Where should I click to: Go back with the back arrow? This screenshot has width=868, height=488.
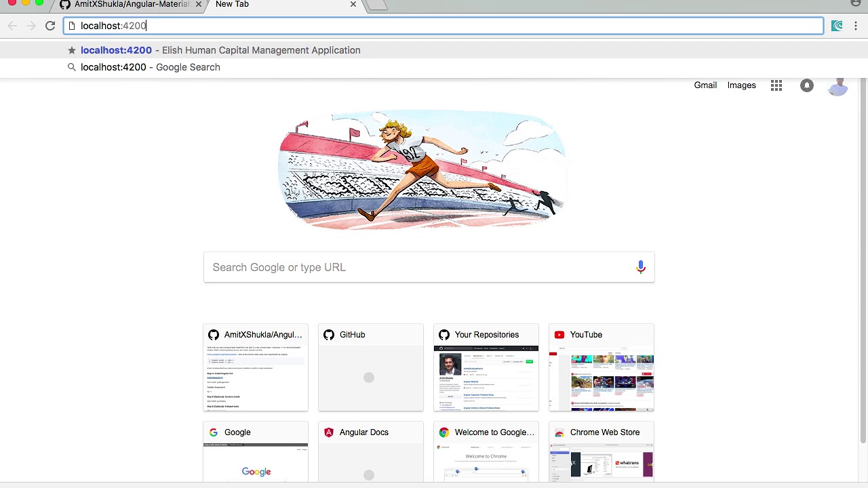12,26
